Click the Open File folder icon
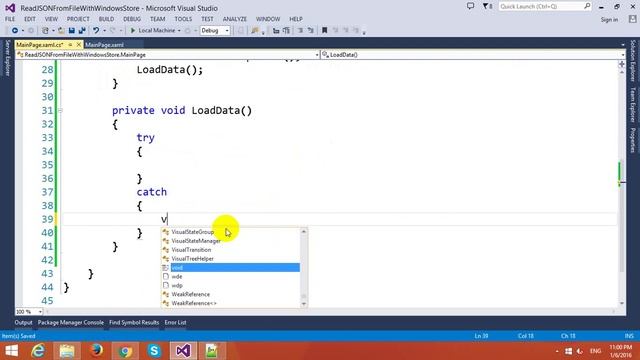This screenshot has height=360, width=640. coord(61,31)
